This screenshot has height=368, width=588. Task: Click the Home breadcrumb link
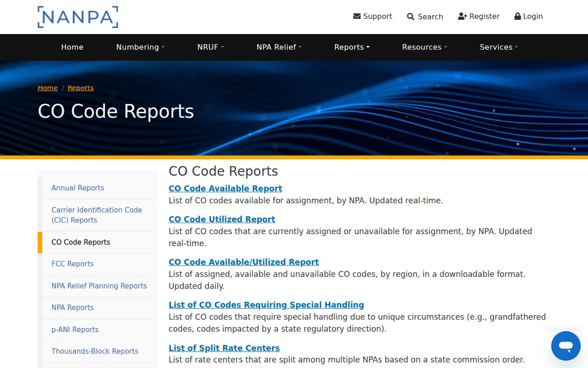[x=48, y=88]
